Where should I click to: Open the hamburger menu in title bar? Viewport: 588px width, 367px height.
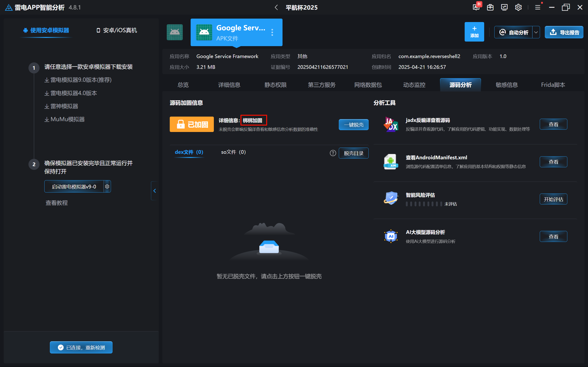point(538,8)
